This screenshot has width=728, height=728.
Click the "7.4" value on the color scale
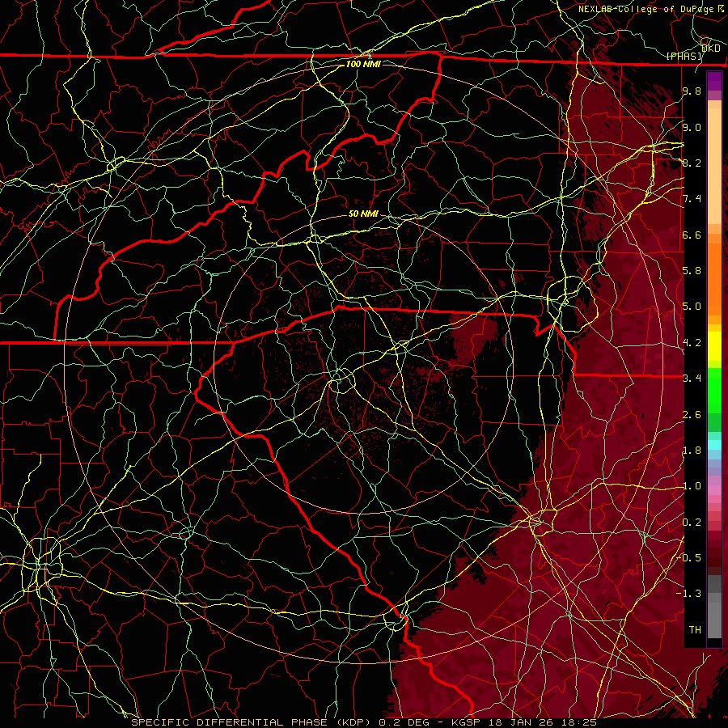pos(692,199)
